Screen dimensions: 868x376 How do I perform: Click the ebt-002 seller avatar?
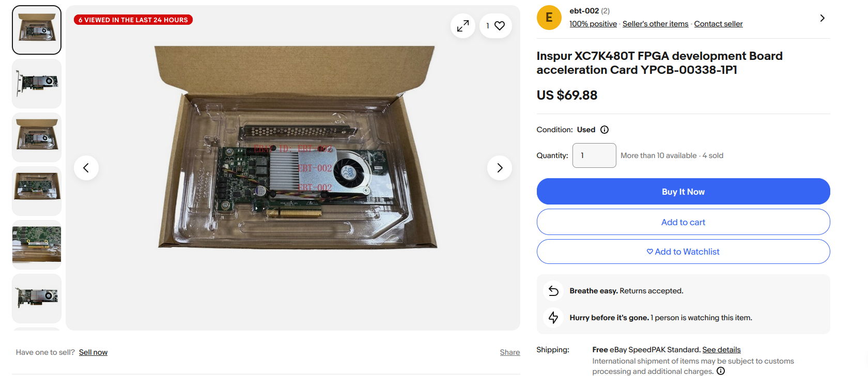[x=549, y=17]
